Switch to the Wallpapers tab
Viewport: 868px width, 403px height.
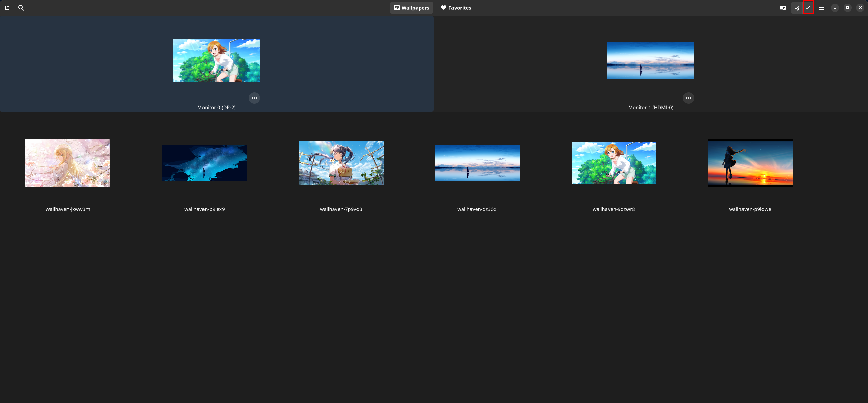411,8
